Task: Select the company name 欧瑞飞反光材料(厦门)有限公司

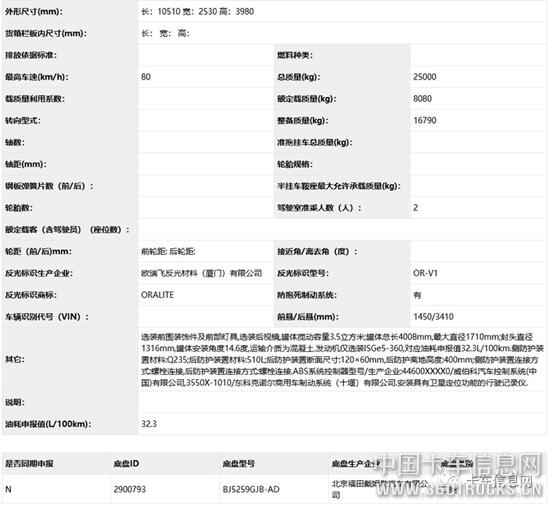Action: [202, 273]
